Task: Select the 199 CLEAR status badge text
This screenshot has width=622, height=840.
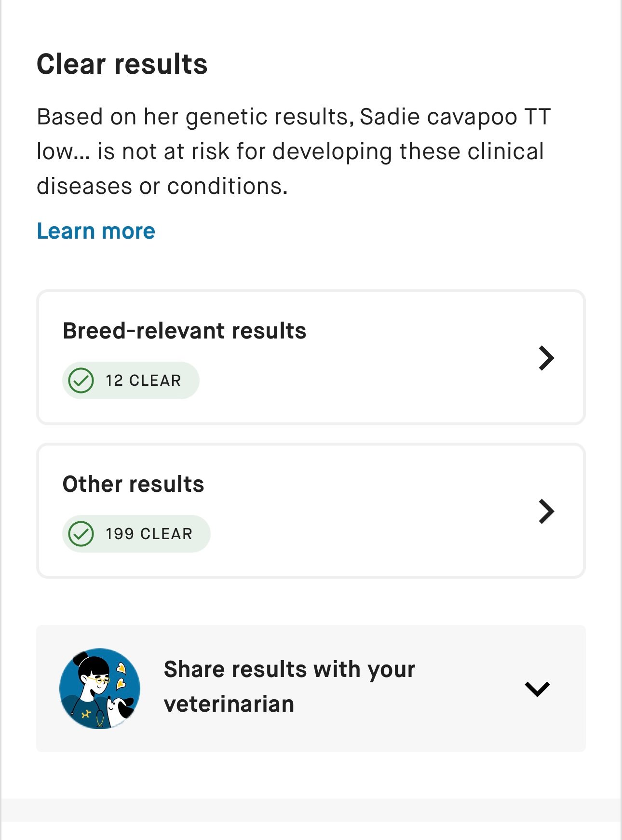Action: [x=149, y=534]
